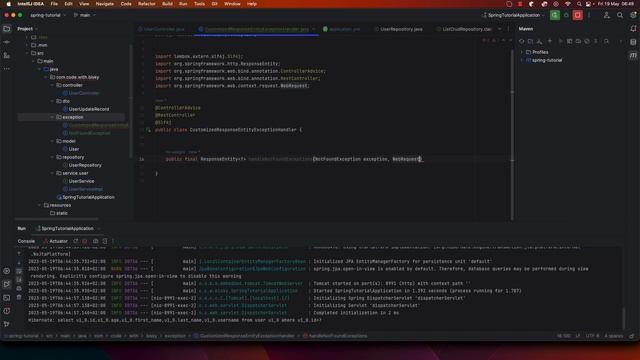Switch to Actuator tab in Run panel
Screen dimensions: 640x360
[56, 241]
